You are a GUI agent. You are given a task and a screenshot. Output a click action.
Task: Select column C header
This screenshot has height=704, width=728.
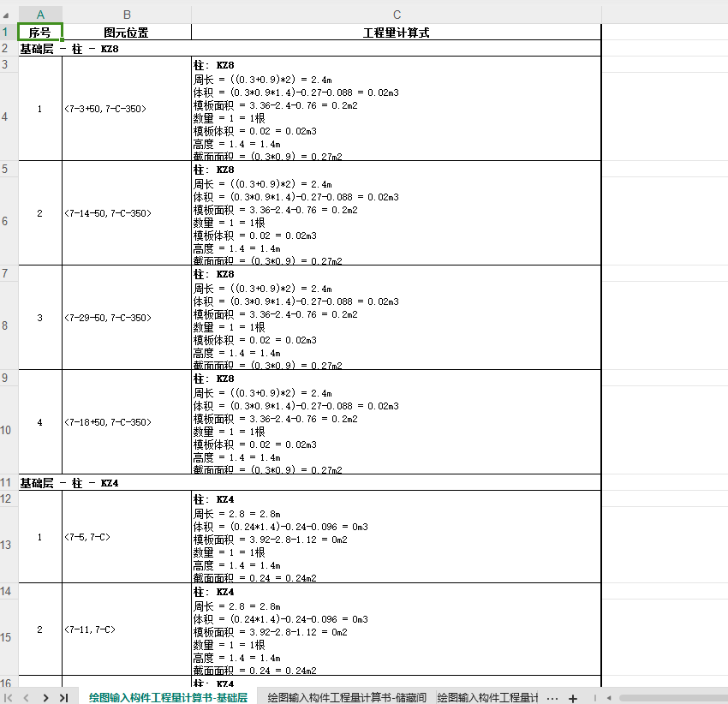(x=397, y=15)
